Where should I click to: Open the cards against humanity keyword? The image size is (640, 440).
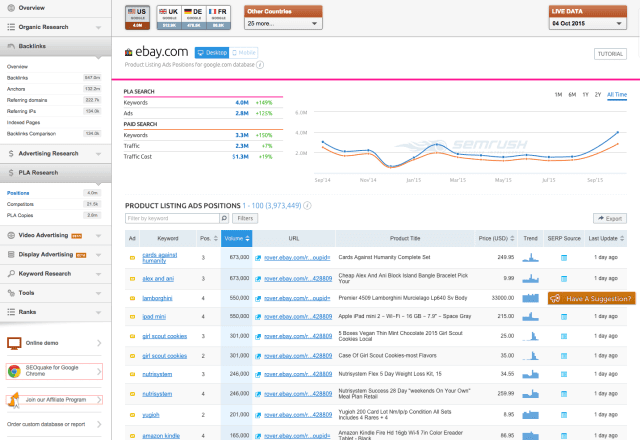pos(160,258)
